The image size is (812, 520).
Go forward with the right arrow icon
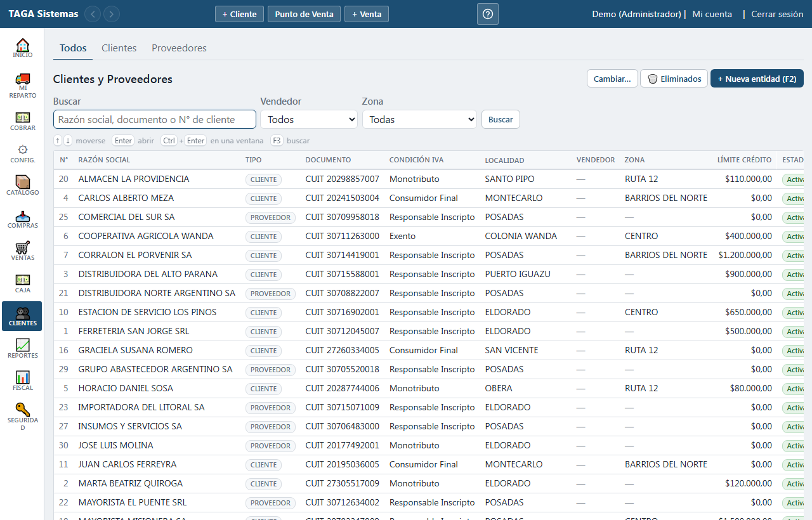(x=112, y=14)
